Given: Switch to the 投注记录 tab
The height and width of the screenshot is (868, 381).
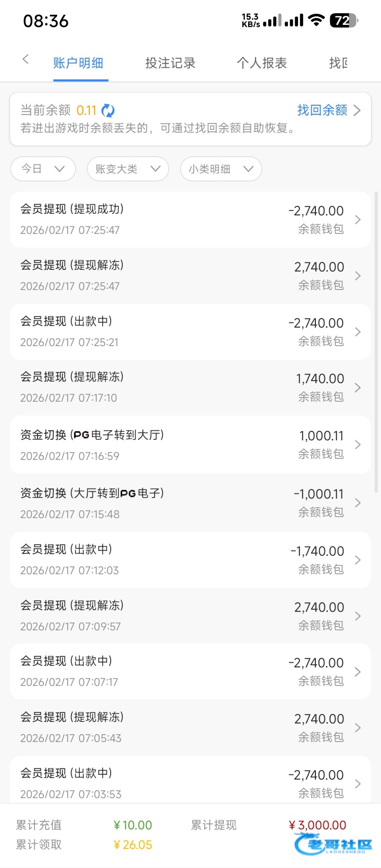Looking at the screenshot, I should [x=170, y=64].
